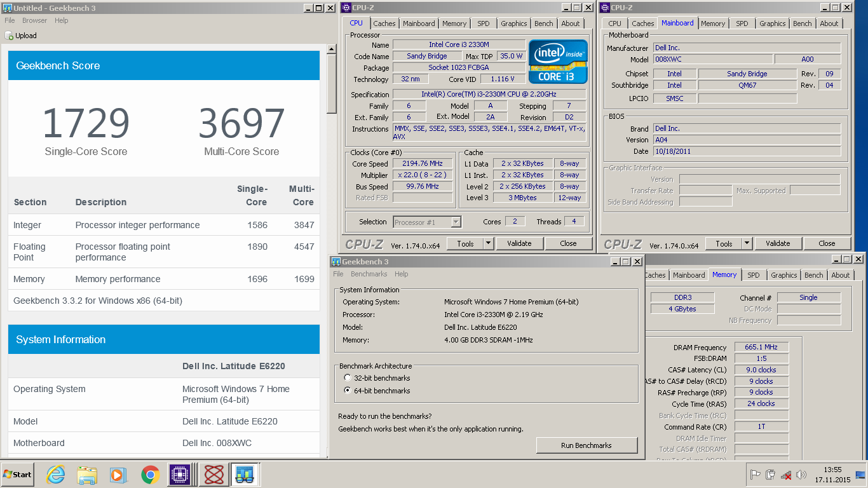The image size is (868, 488).
Task: Open the Windows Start menu
Action: (17, 475)
